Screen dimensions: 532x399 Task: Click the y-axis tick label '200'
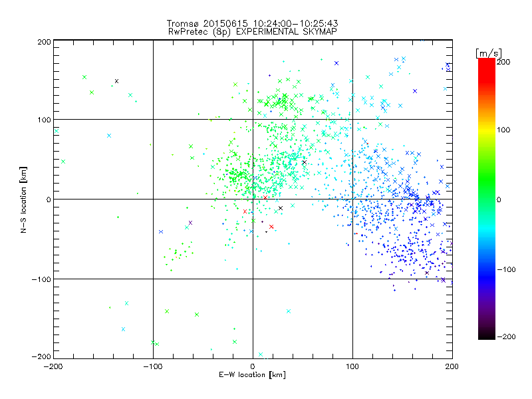click(x=44, y=42)
